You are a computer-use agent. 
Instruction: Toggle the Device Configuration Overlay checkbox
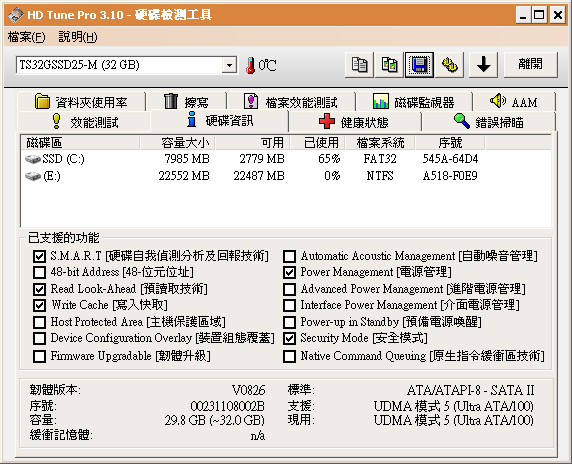point(39,339)
